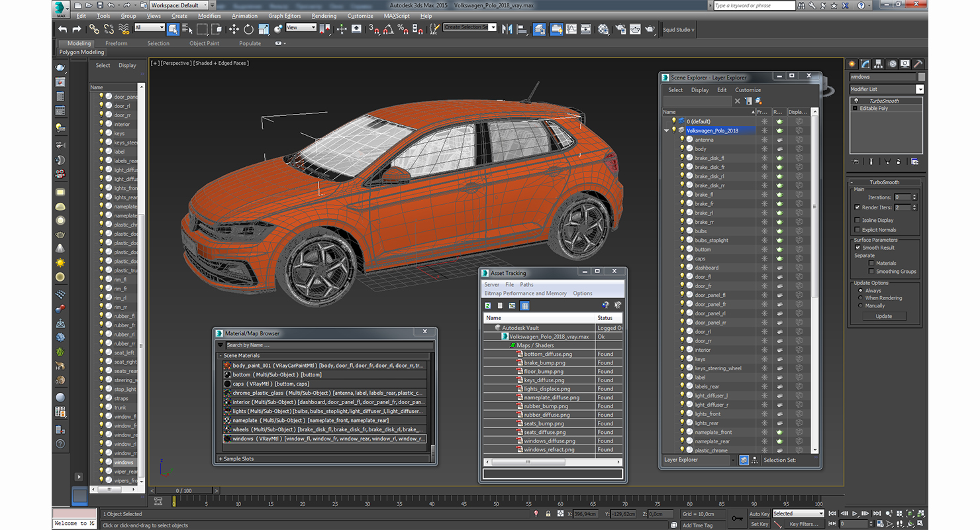
Task: Open the Rendering menu
Action: click(324, 16)
